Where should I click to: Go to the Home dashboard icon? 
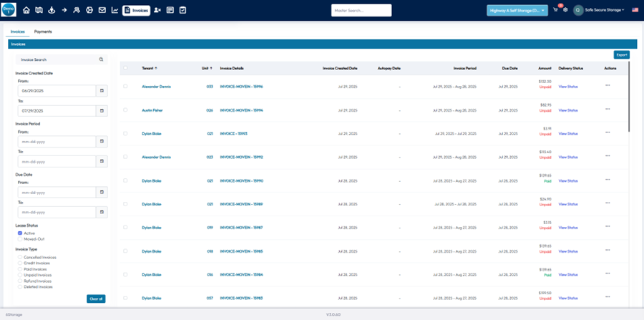coord(26,10)
